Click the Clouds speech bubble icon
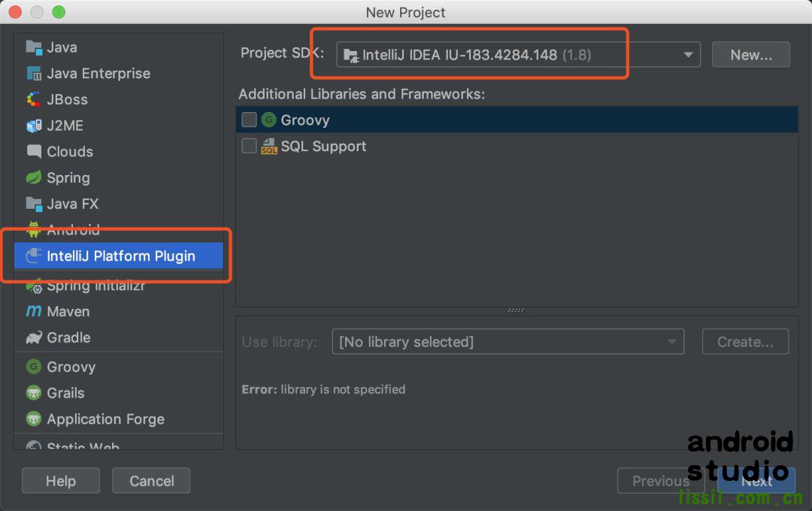 coord(34,151)
